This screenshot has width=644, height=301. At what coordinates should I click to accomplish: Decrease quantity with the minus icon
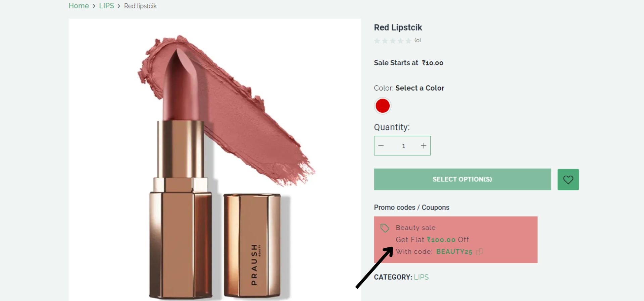point(381,146)
